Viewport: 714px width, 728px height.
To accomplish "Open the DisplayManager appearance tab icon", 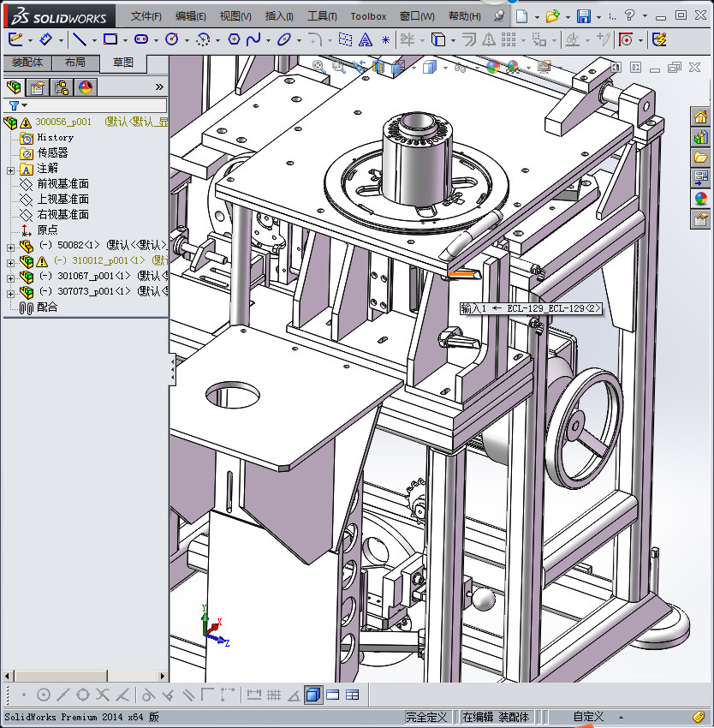I will (85, 87).
